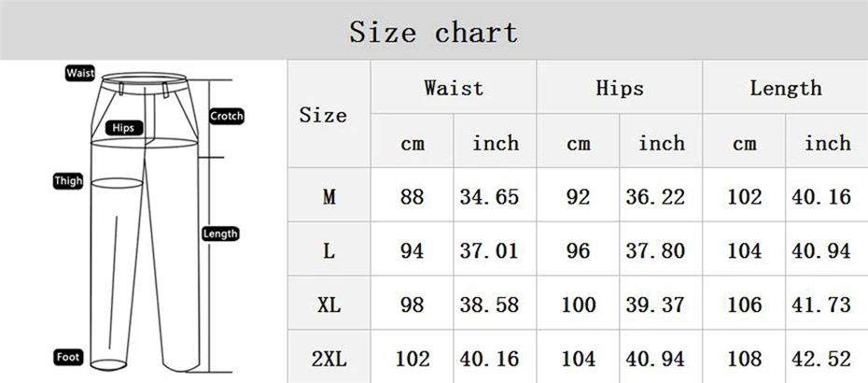Select the XL size row label
The image size is (868, 383).
click(x=329, y=305)
